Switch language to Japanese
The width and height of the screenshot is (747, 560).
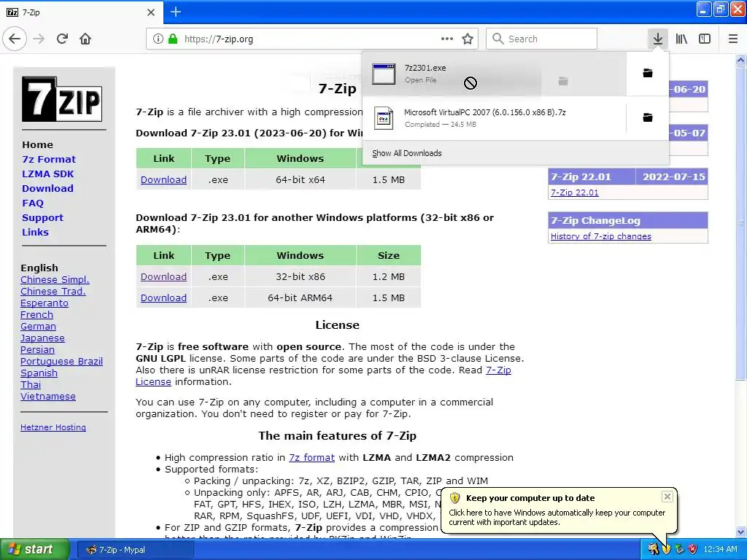42,338
